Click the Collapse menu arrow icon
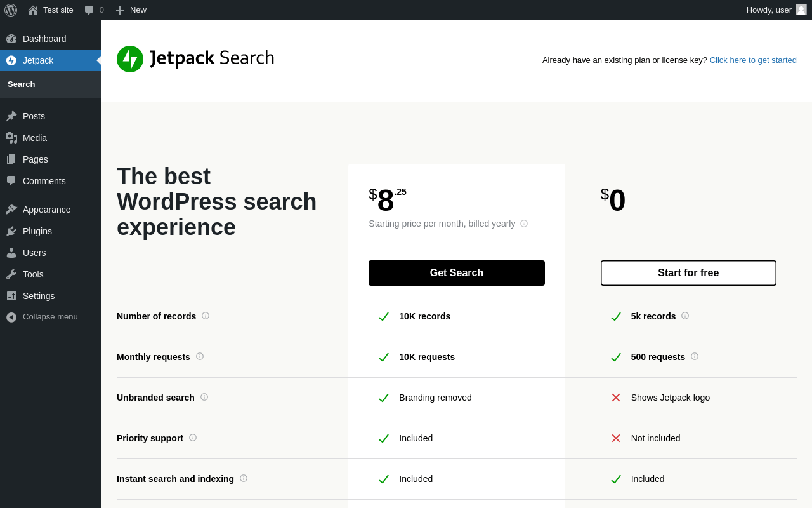This screenshot has width=812, height=508. [11, 317]
